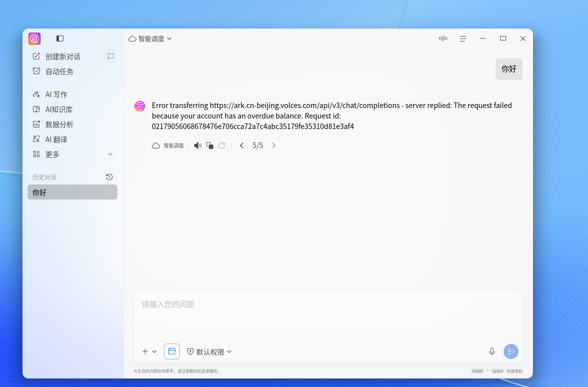The image size is (588, 387).
Task: Send the message with send button
Action: 511,351
